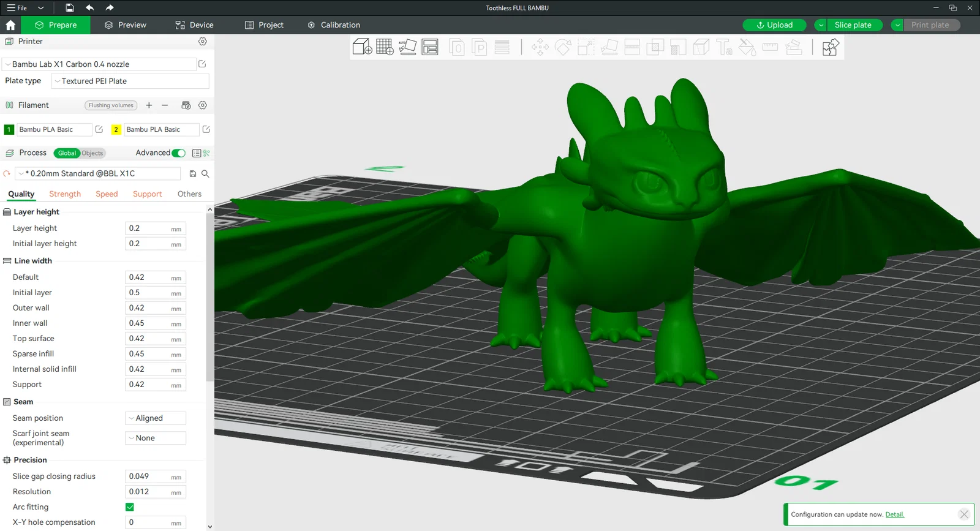The height and width of the screenshot is (531, 980).
Task: Click the Save project disk icon
Action: click(70, 8)
